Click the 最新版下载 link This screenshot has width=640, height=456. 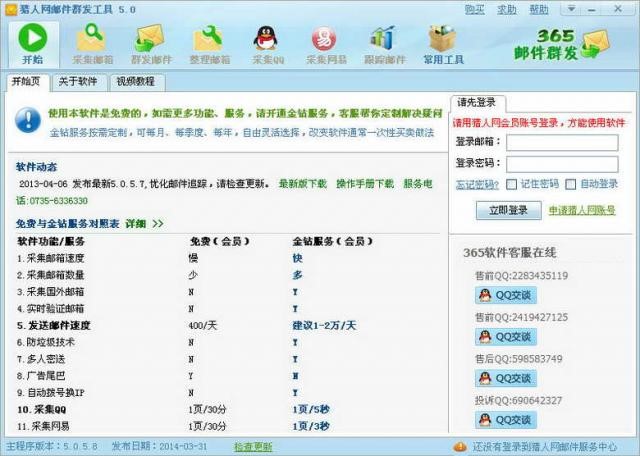(303, 184)
